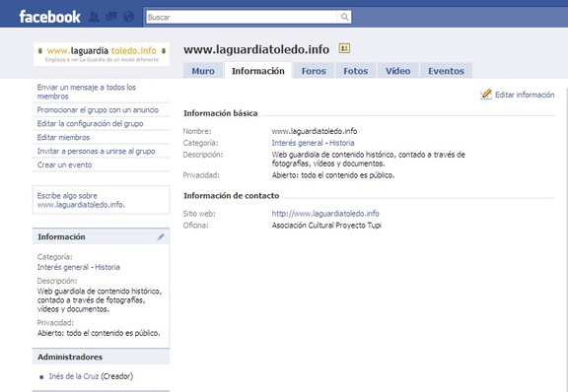Click Historia link in sidebar
Screen dimensions: 568x392
pos(107,267)
